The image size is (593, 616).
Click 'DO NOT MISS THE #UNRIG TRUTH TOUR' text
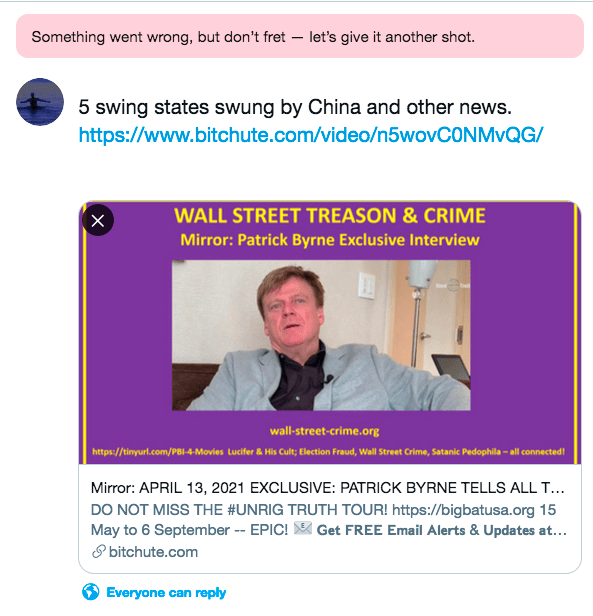click(239, 510)
